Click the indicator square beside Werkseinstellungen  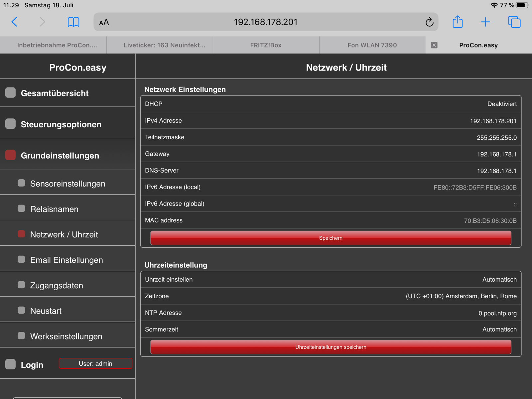(21, 335)
